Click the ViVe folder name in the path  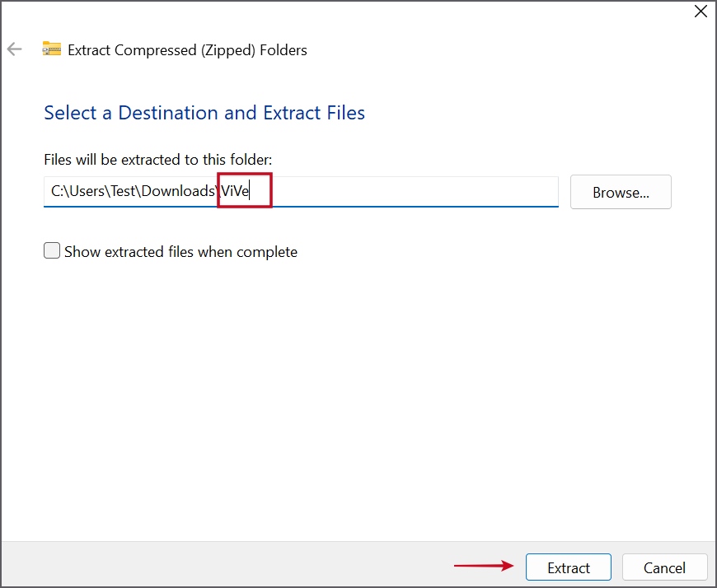[235, 191]
